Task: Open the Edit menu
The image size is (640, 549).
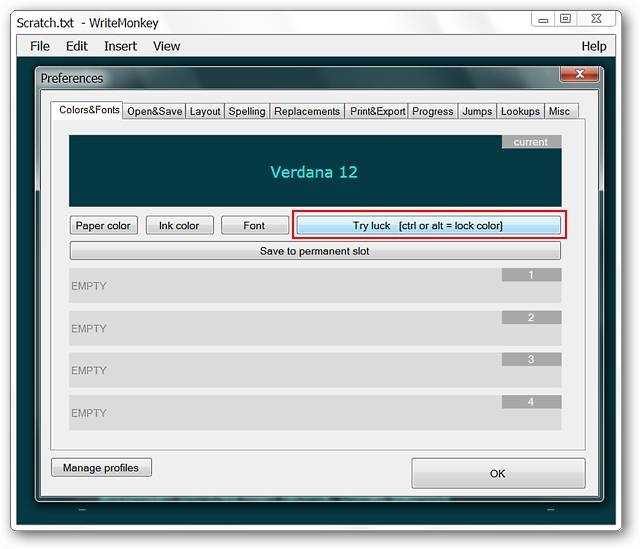Action: tap(77, 46)
